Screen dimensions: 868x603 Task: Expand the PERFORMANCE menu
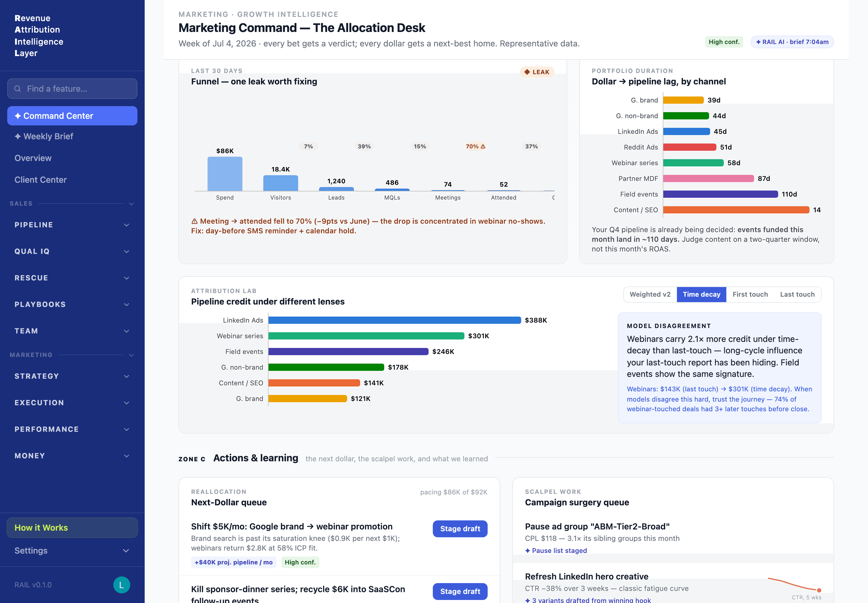[x=72, y=429]
